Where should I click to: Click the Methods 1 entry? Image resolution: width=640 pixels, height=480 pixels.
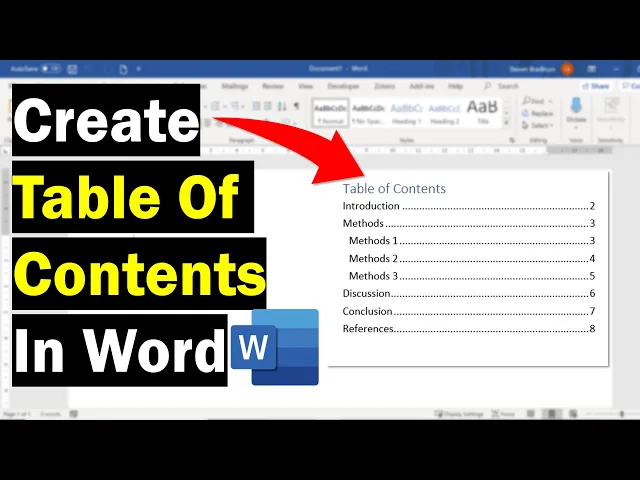click(472, 240)
